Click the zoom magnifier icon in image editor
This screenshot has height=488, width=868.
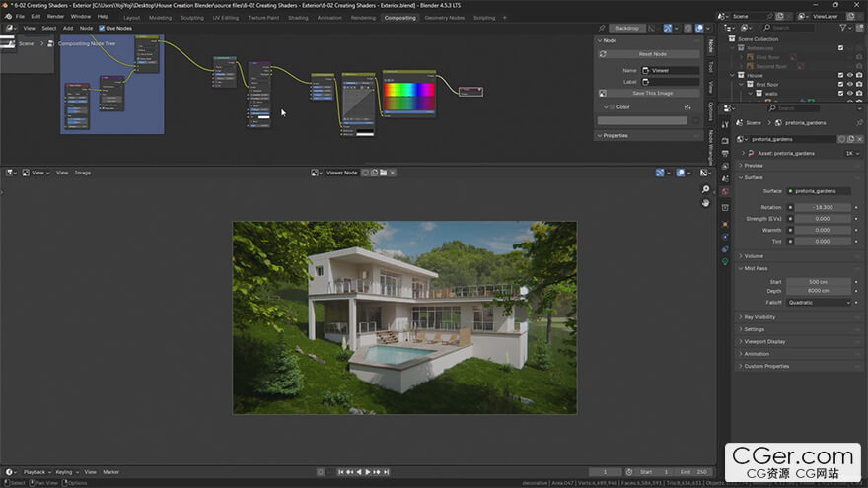click(x=705, y=189)
